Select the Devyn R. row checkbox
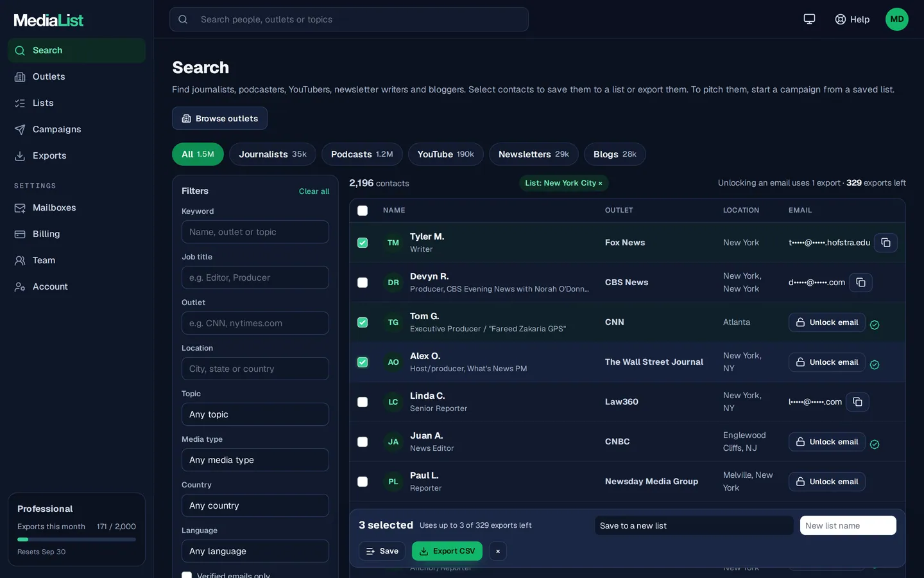Image resolution: width=924 pixels, height=578 pixels. [x=363, y=283]
